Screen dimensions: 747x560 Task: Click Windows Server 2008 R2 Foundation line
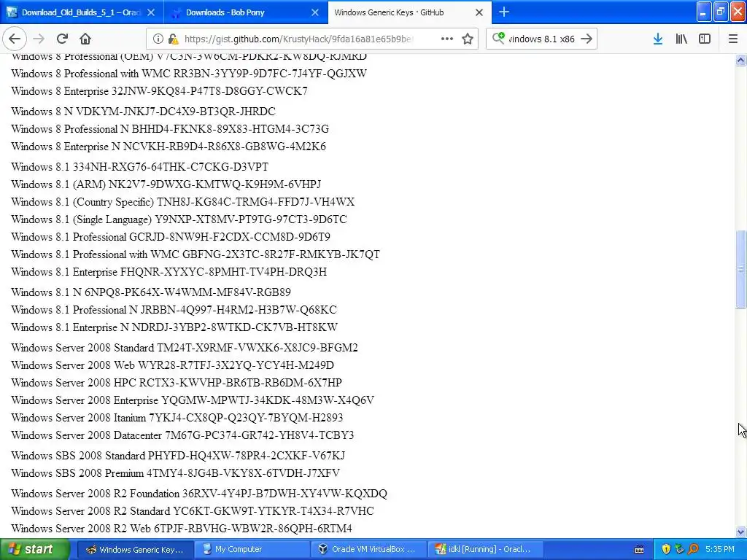click(x=199, y=494)
